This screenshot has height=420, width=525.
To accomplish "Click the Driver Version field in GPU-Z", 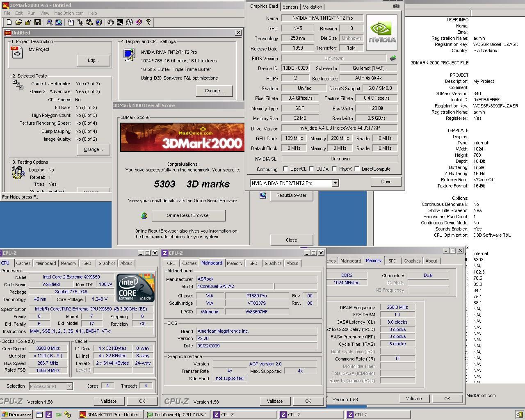I will [x=339, y=128].
